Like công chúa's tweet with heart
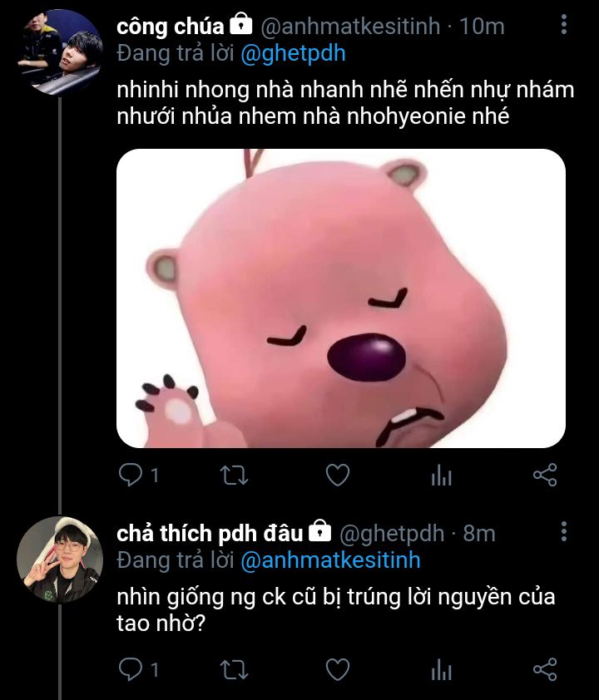599x700 pixels. 338,475
